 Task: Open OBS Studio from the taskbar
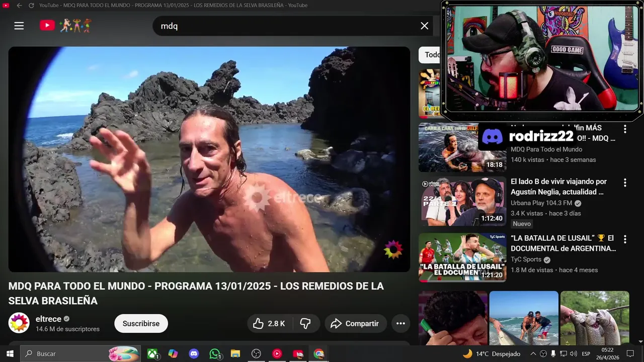[x=256, y=354]
